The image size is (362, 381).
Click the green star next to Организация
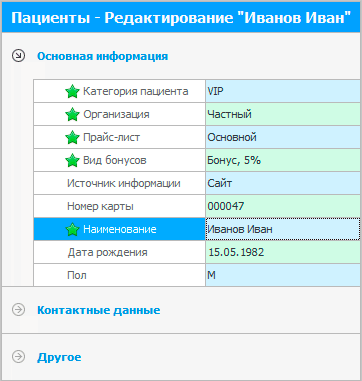72,114
